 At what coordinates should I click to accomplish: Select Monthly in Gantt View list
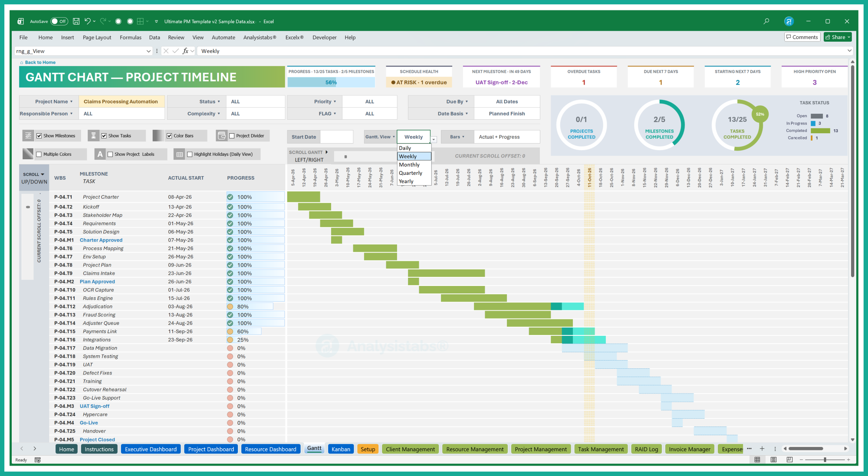(x=414, y=164)
